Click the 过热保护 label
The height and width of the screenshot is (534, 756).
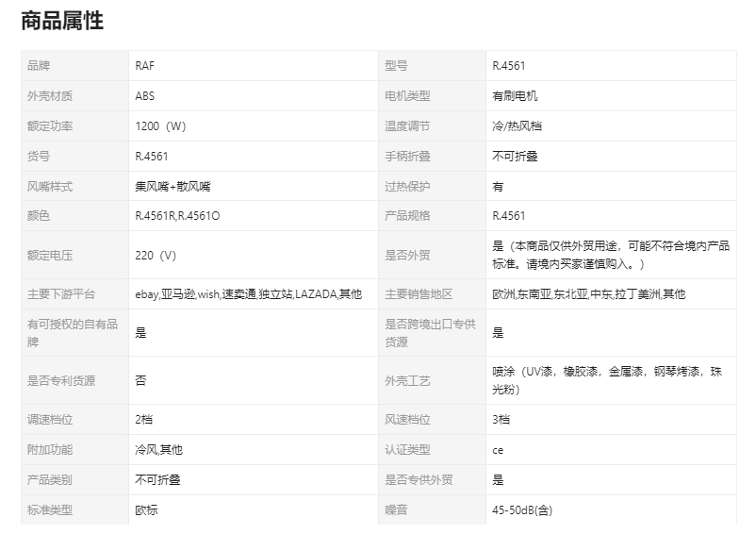coord(407,186)
